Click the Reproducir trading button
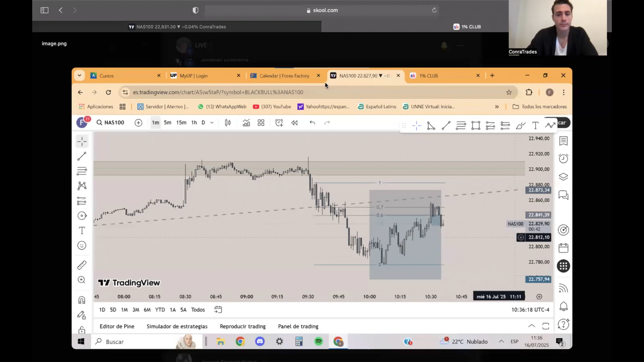This screenshot has width=644, height=362. [242, 326]
